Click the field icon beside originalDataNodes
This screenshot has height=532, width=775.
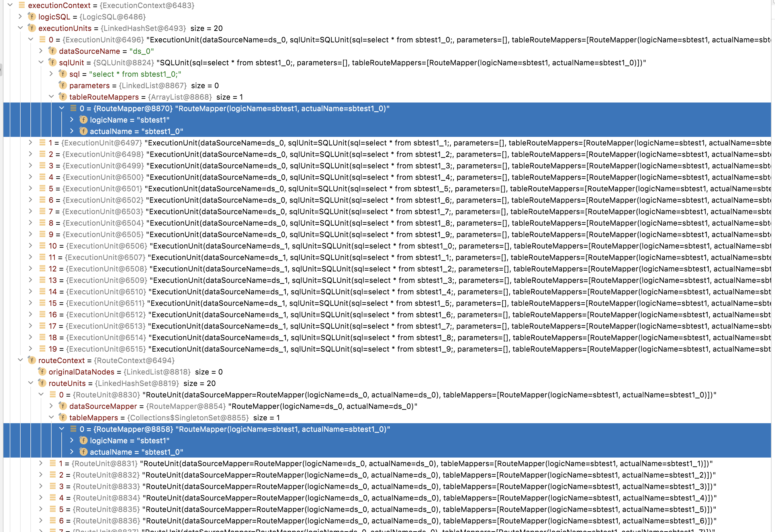(42, 372)
